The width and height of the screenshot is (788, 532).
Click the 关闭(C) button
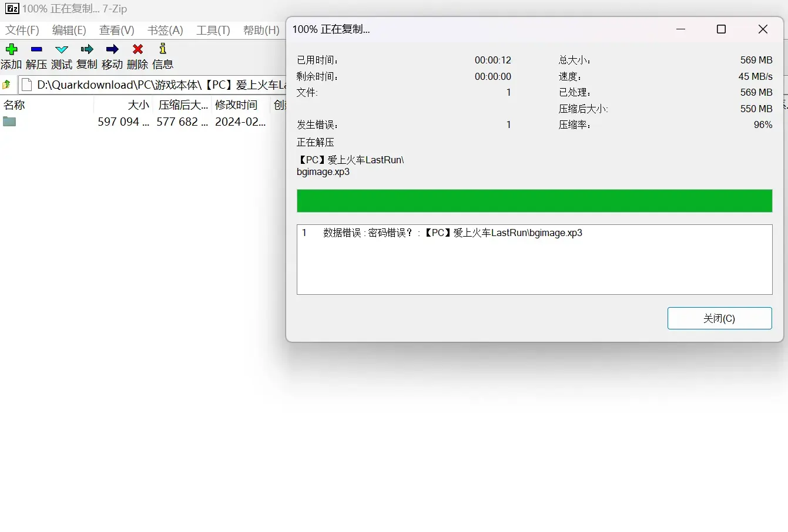pyautogui.click(x=719, y=318)
